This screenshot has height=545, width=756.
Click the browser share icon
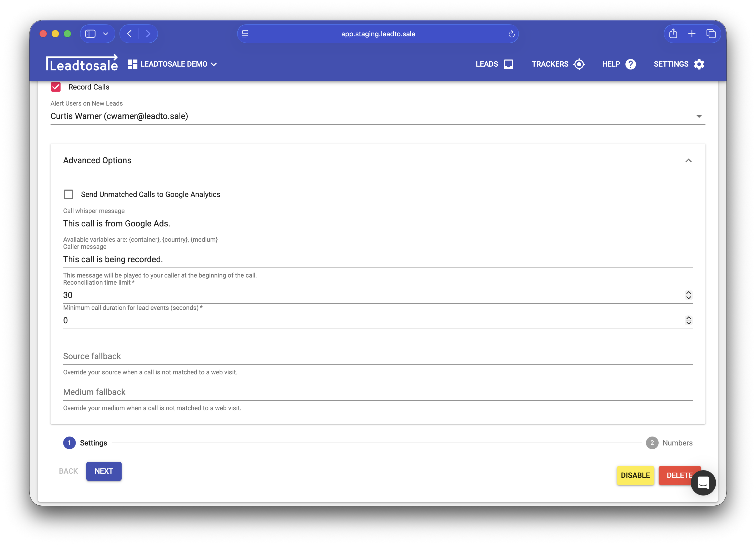point(673,34)
